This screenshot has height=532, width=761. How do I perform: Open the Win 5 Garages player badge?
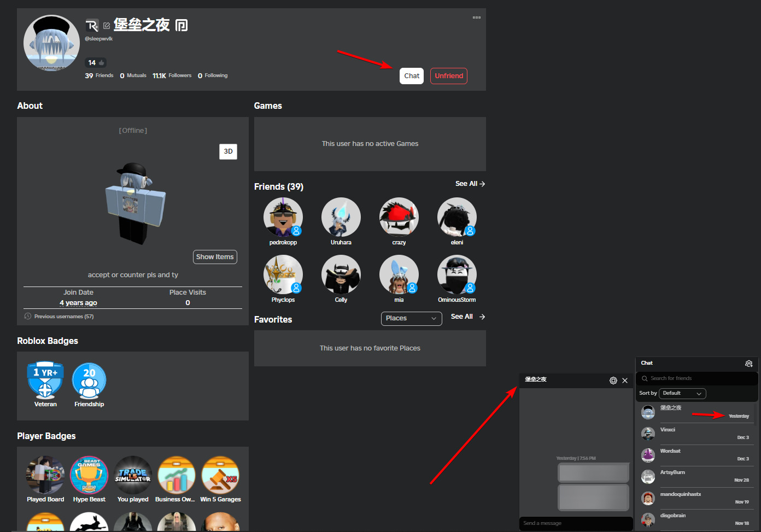pos(220,475)
